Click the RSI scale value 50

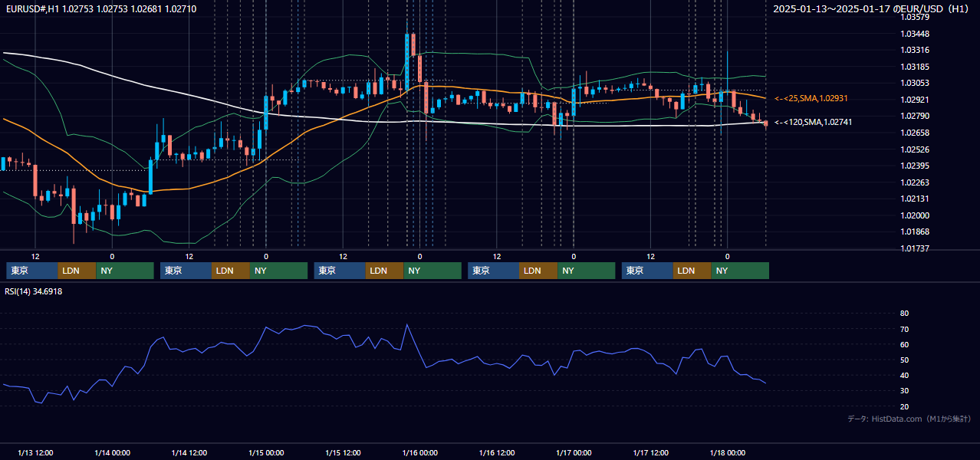pyautogui.click(x=904, y=360)
